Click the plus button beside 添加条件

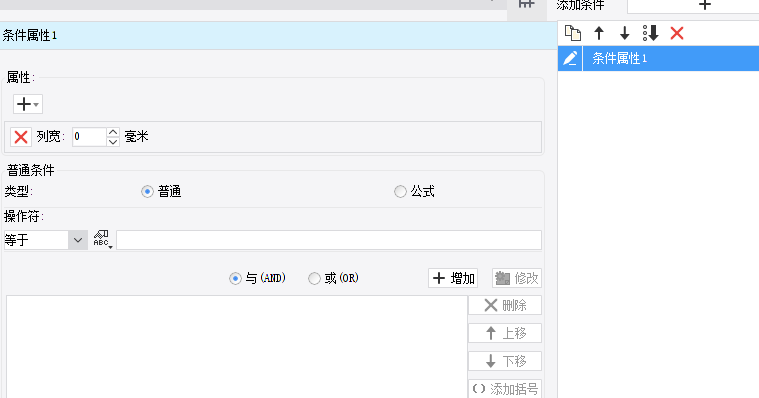click(x=705, y=5)
